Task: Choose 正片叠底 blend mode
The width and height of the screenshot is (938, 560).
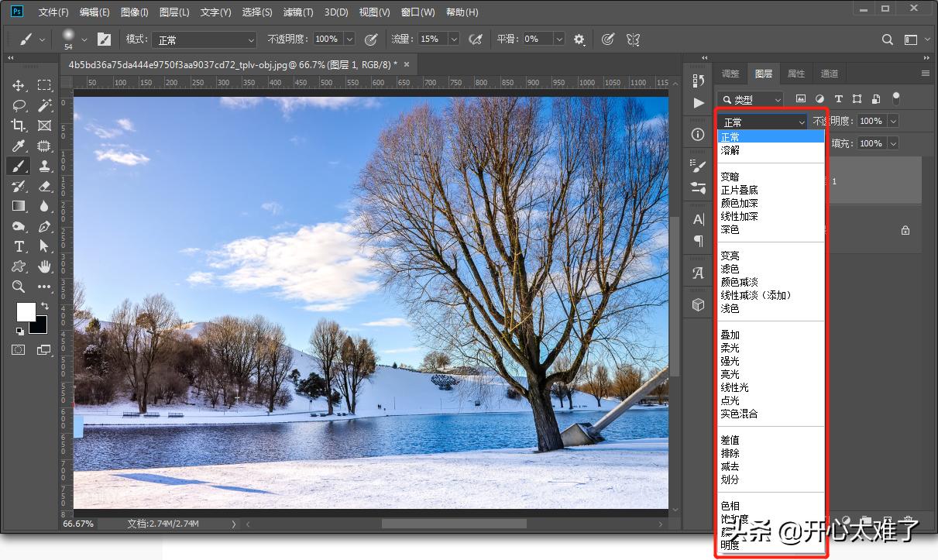Action: [739, 190]
